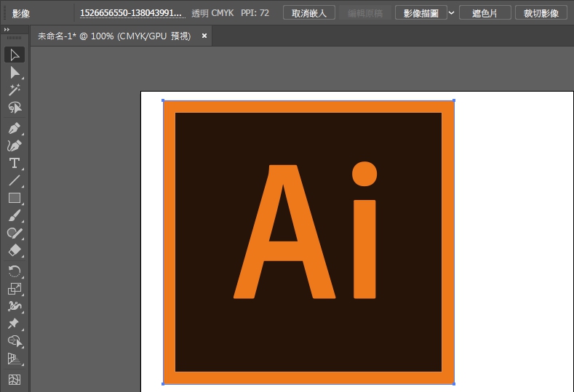Select the Rectangle tool
Viewport: 574px width, 392px height.
tap(15, 198)
